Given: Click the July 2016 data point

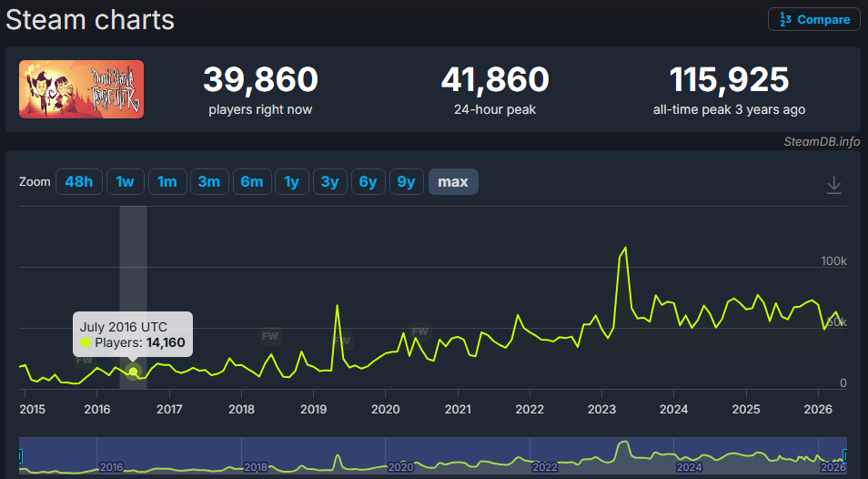Looking at the screenshot, I should [133, 371].
